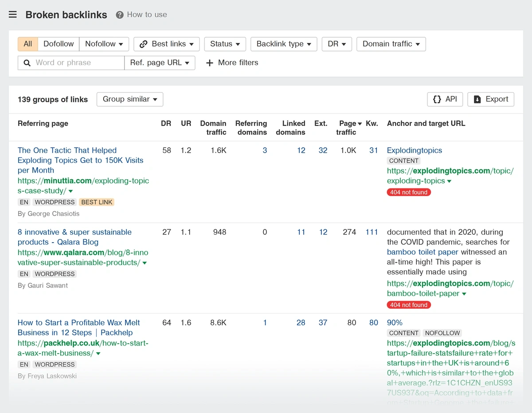Image resolution: width=532 pixels, height=413 pixels.
Task: Sort by Linked domains column header
Action: coord(290,128)
